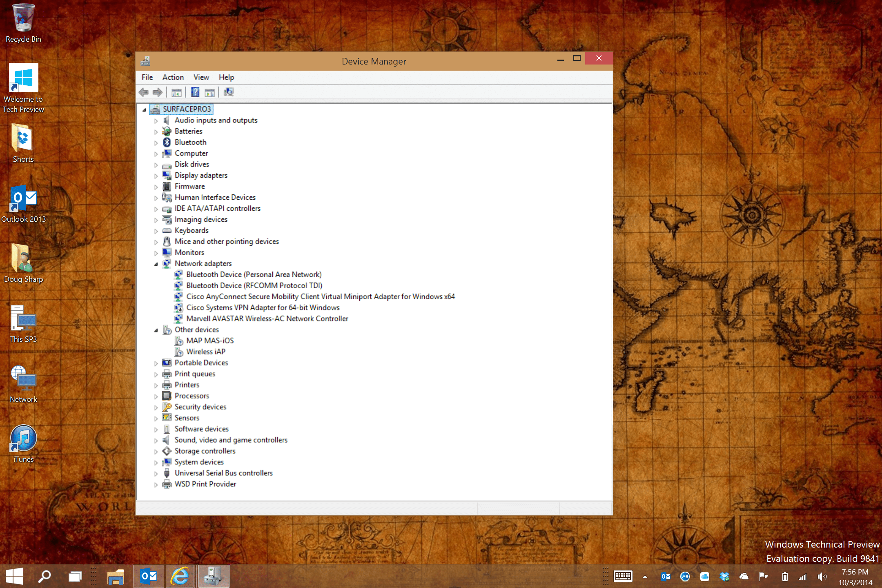This screenshot has width=882, height=588.
Task: Collapse the SURFACEPRO3 root node
Action: click(x=144, y=109)
